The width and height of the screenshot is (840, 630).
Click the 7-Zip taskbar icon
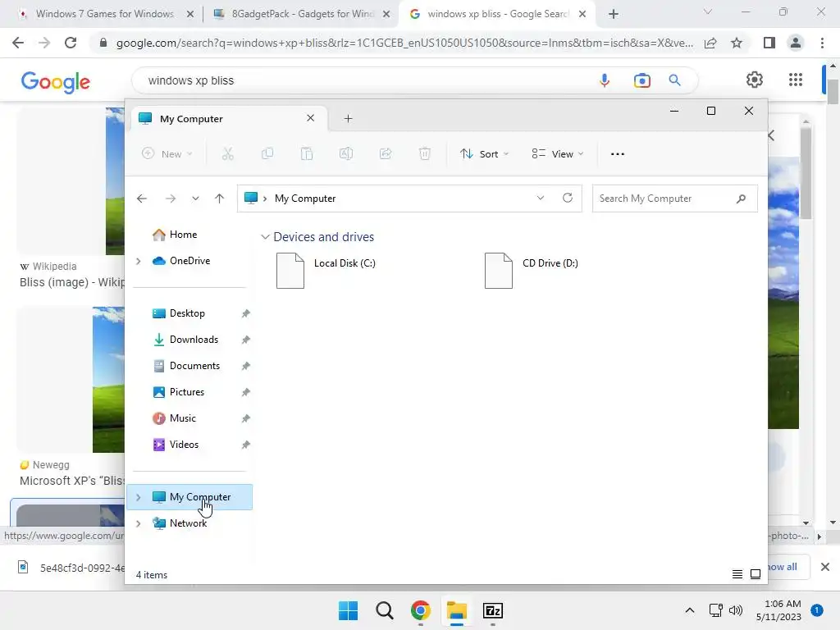pos(493,610)
